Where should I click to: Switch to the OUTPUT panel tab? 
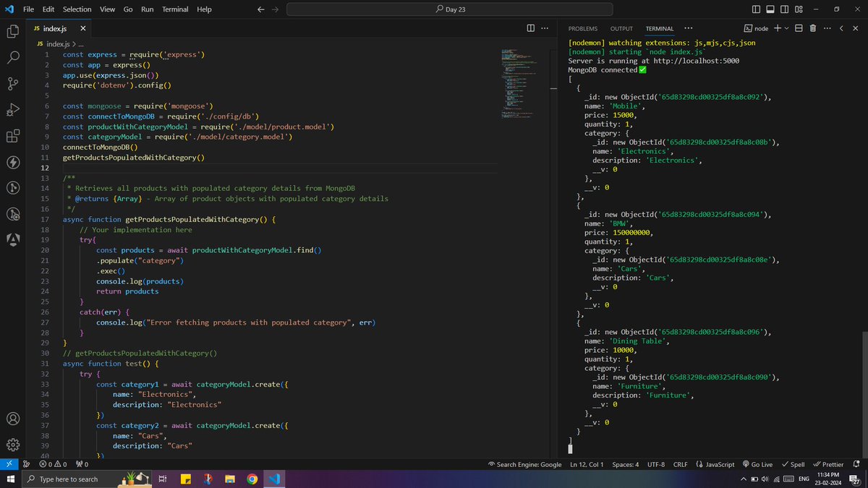pyautogui.click(x=621, y=29)
